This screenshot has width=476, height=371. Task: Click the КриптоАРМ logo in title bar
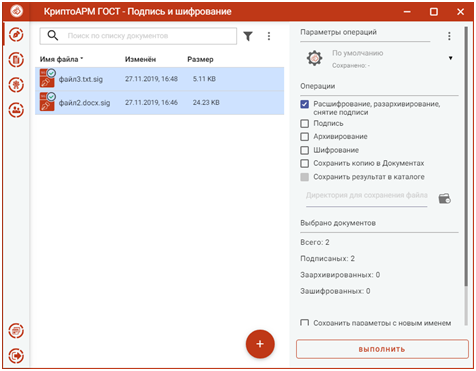click(x=16, y=11)
